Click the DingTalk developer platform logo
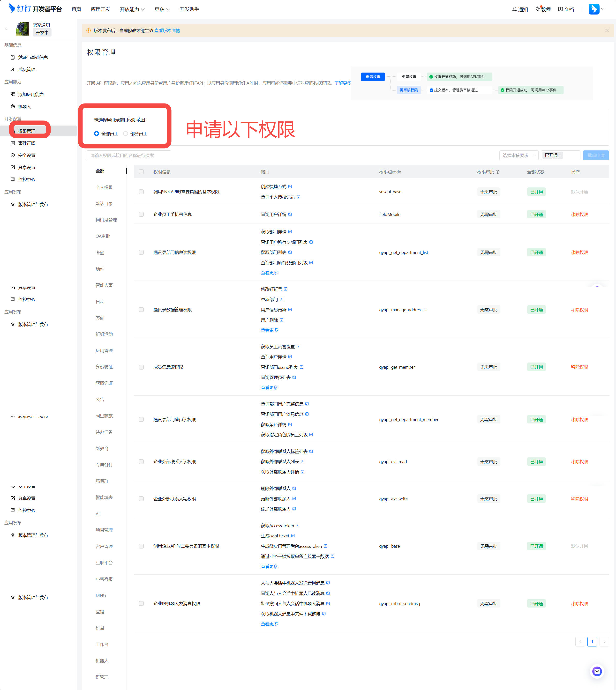 (35, 9)
